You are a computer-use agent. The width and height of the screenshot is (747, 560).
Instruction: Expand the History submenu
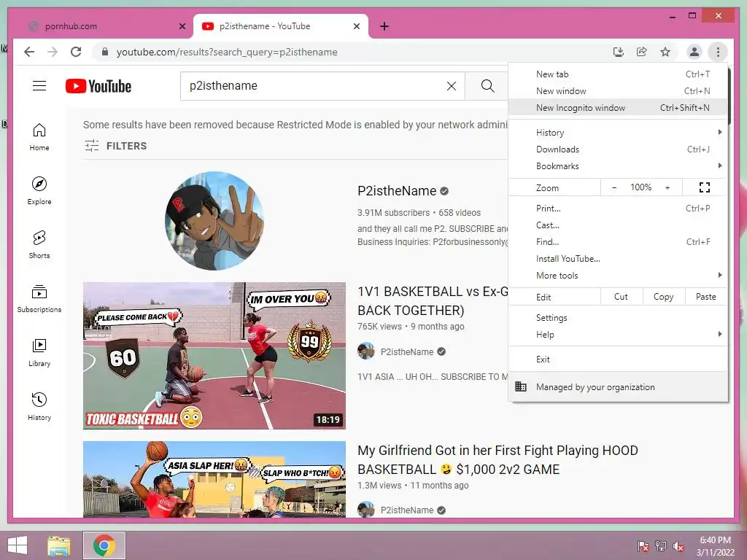(x=618, y=133)
